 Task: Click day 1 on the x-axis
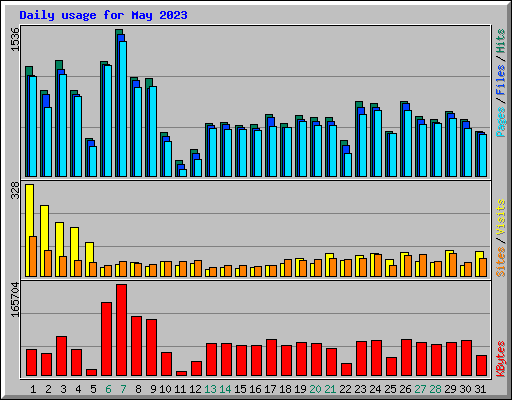[33, 389]
